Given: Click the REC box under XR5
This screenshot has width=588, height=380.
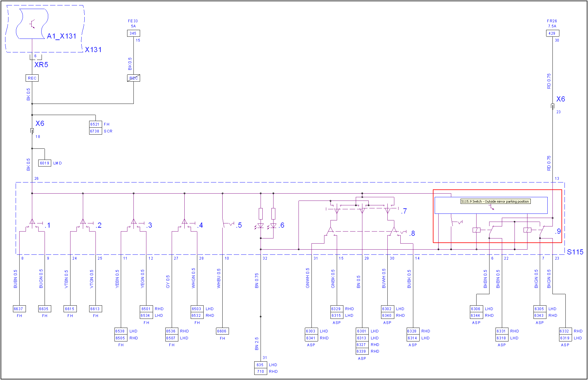Looking at the screenshot, I should pos(32,78).
